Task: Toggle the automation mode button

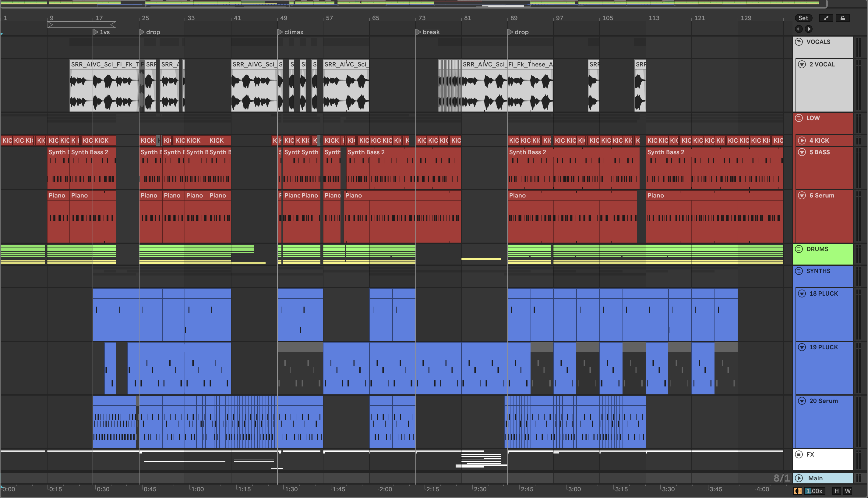Action: (x=826, y=18)
